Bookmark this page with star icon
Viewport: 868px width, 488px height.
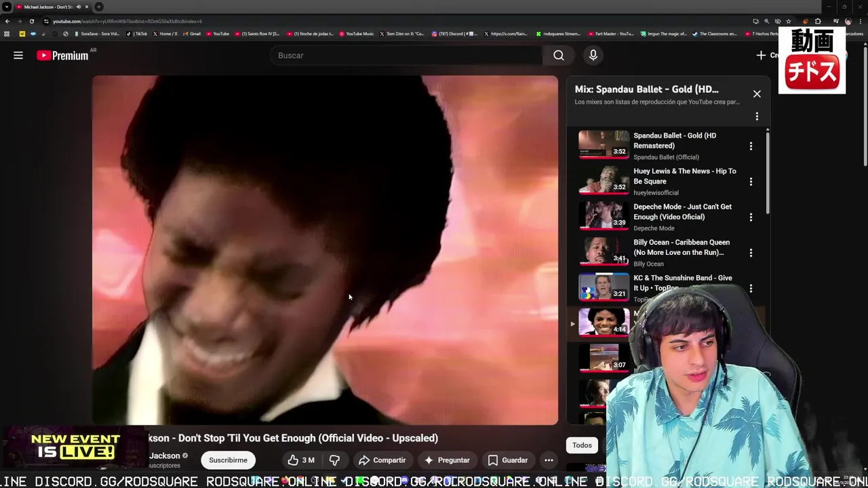click(x=789, y=21)
